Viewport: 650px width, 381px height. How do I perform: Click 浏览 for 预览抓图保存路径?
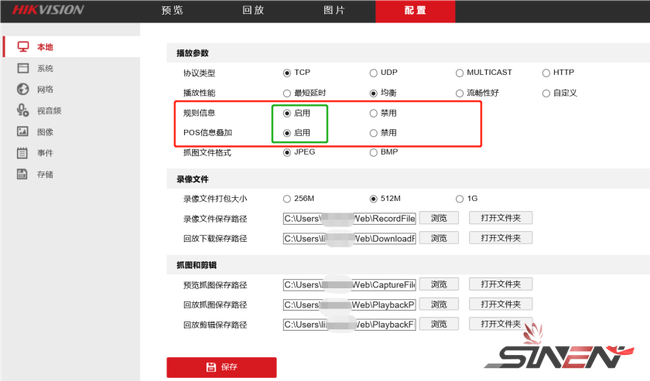coord(439,284)
